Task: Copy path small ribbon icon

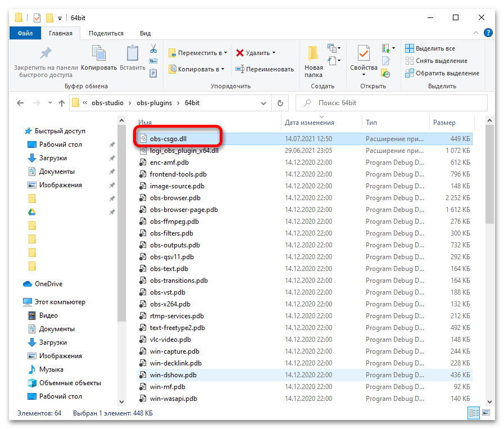Action: (x=153, y=61)
